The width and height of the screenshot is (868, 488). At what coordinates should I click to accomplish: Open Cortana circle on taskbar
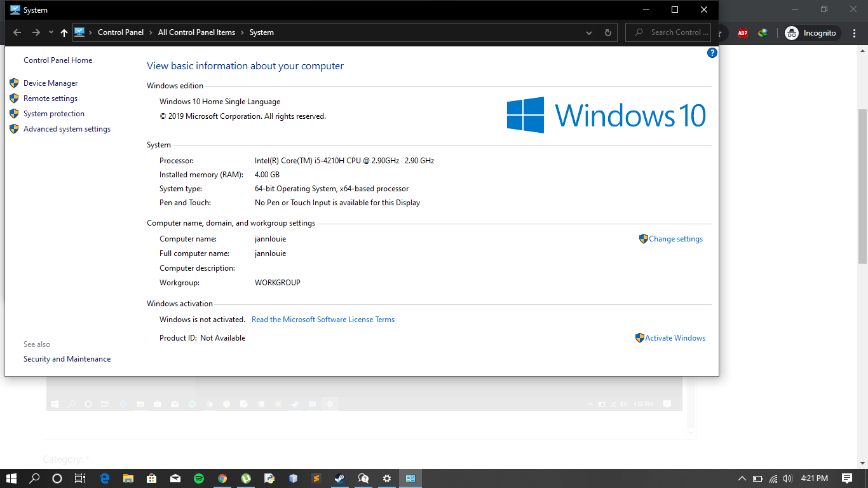(x=57, y=478)
